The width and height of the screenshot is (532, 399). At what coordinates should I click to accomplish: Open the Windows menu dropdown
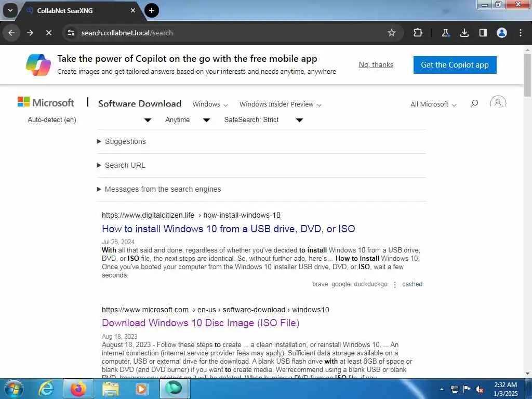click(x=210, y=104)
